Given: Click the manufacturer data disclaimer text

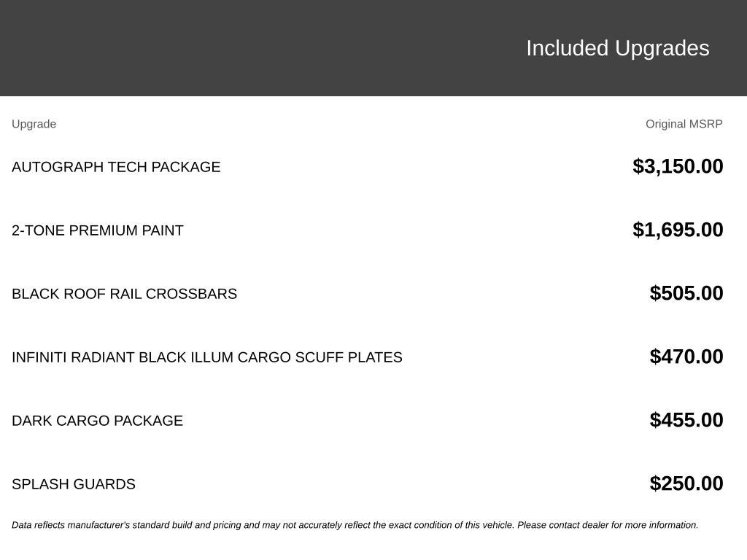Looking at the screenshot, I should click(x=355, y=525).
